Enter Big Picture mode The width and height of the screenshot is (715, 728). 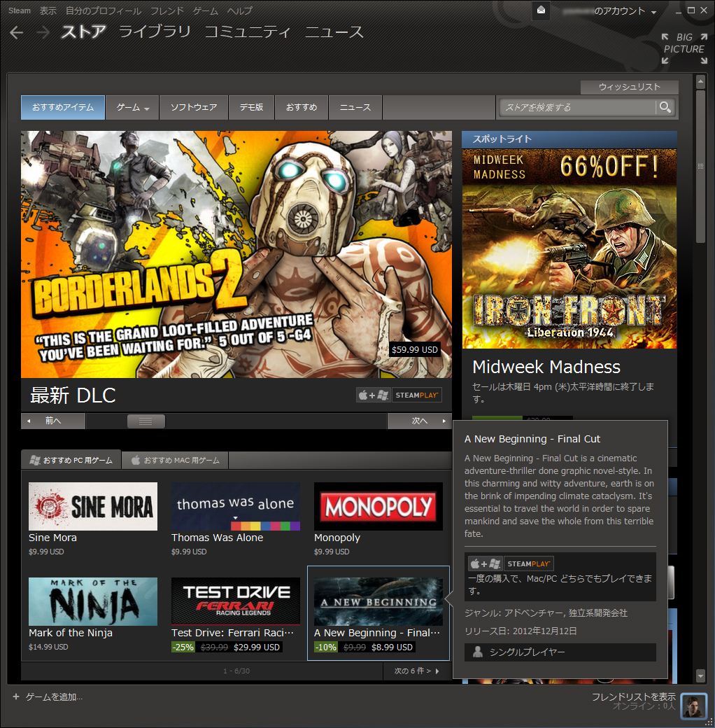click(684, 48)
